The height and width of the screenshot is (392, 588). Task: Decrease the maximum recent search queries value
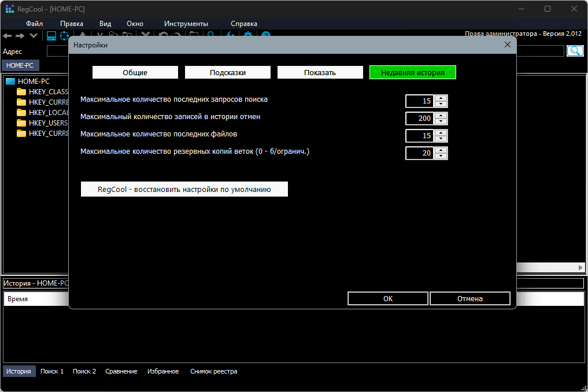(441, 104)
